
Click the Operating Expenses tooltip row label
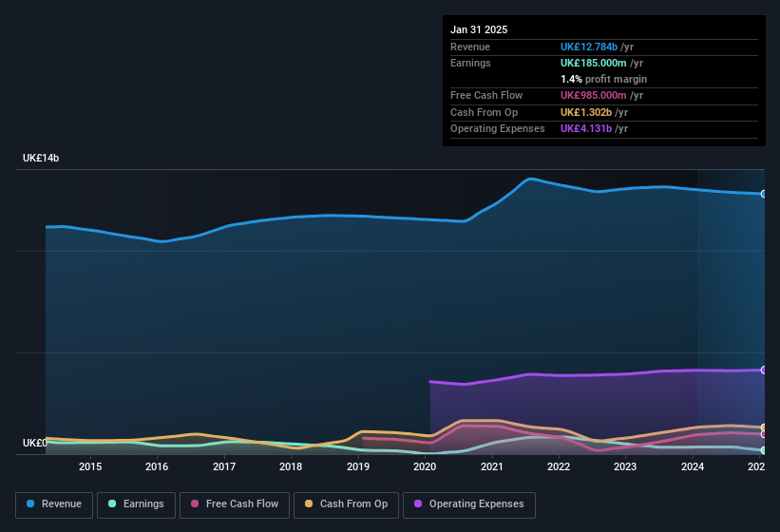pos(498,129)
